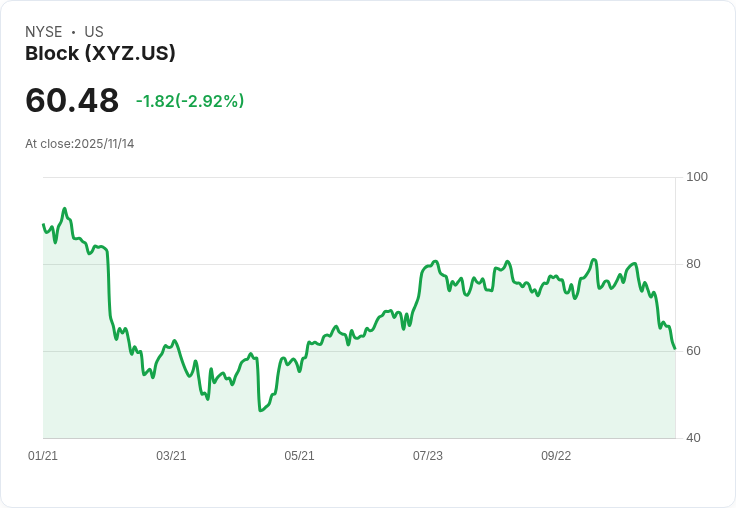This screenshot has width=736, height=508.
Task: Select the -1.82(-2.92%) price change value
Action: [x=190, y=101]
